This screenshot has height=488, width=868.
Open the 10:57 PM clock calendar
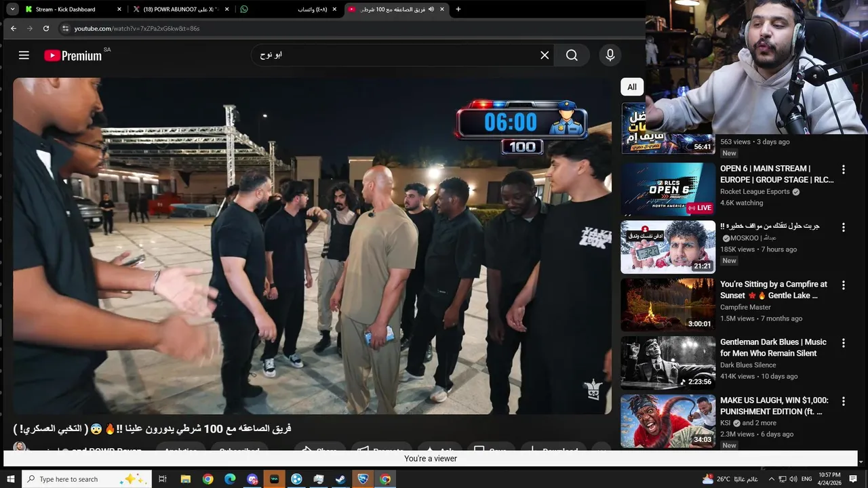coord(829,479)
